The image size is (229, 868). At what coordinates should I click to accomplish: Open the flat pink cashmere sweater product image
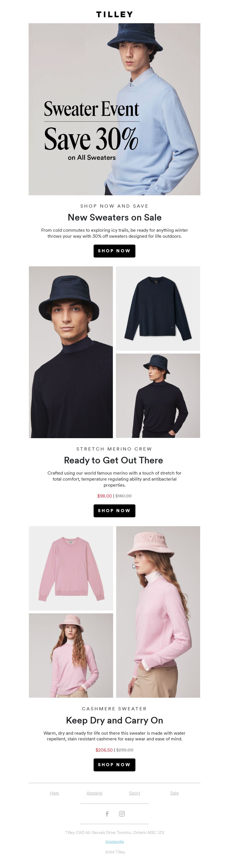coord(71,568)
